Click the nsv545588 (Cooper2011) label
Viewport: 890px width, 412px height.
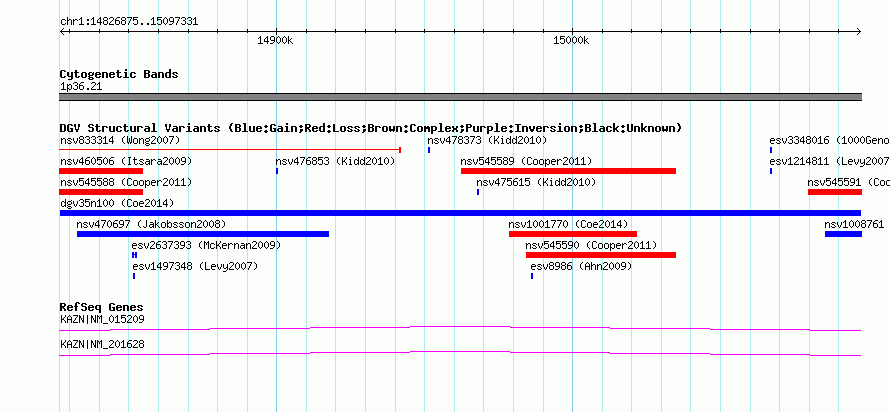point(126,183)
